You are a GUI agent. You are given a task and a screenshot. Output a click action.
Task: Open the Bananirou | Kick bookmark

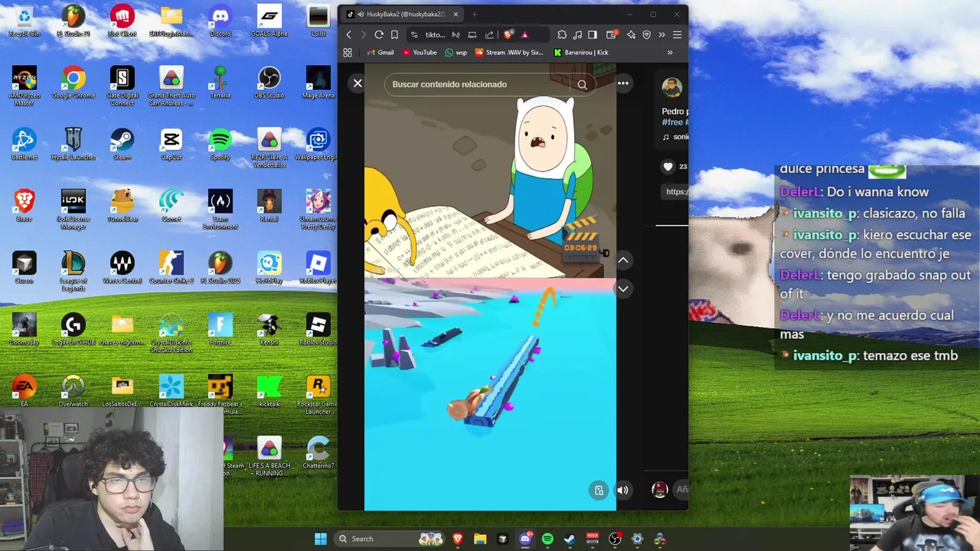point(581,53)
